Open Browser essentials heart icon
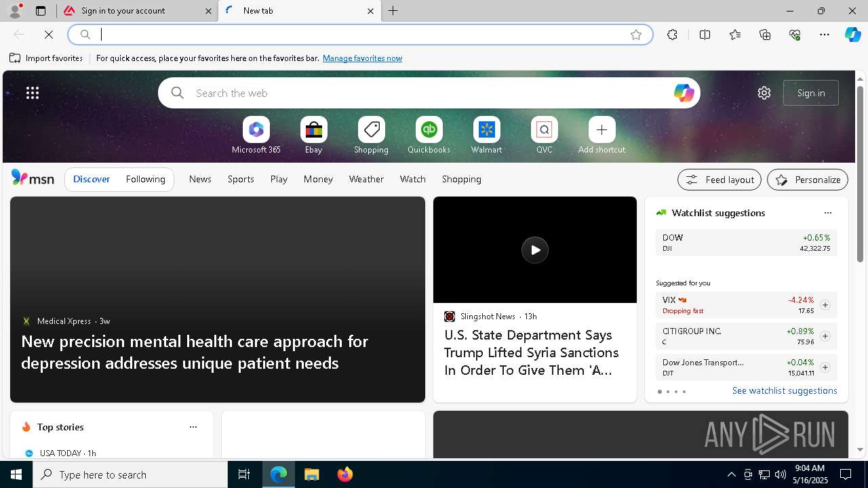This screenshot has width=868, height=488. click(795, 35)
